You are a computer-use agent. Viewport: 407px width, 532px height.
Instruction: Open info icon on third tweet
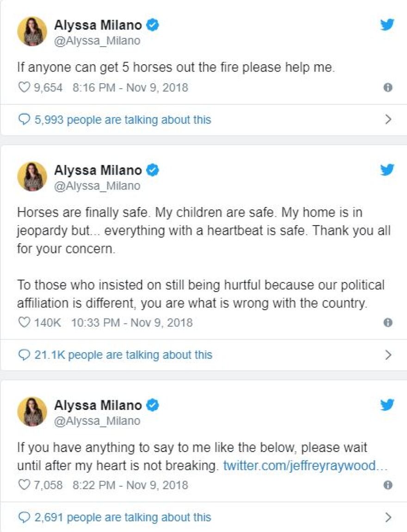click(388, 485)
